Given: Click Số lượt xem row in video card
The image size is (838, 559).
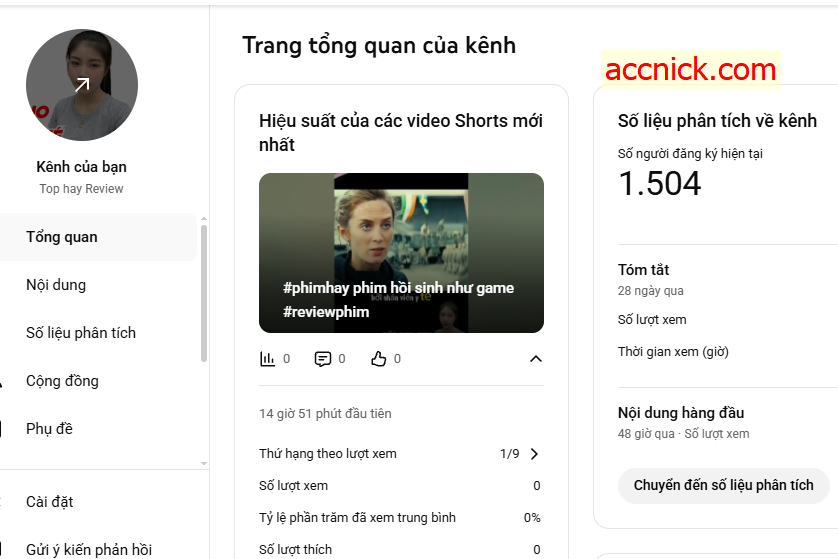Looking at the screenshot, I should coord(401,485).
